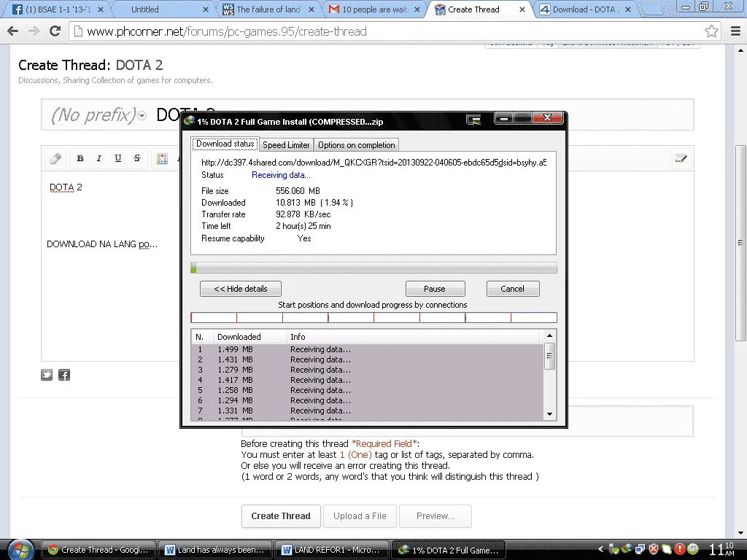The image size is (747, 560).
Task: Toggle Bold formatting in editor
Action: pyautogui.click(x=80, y=158)
